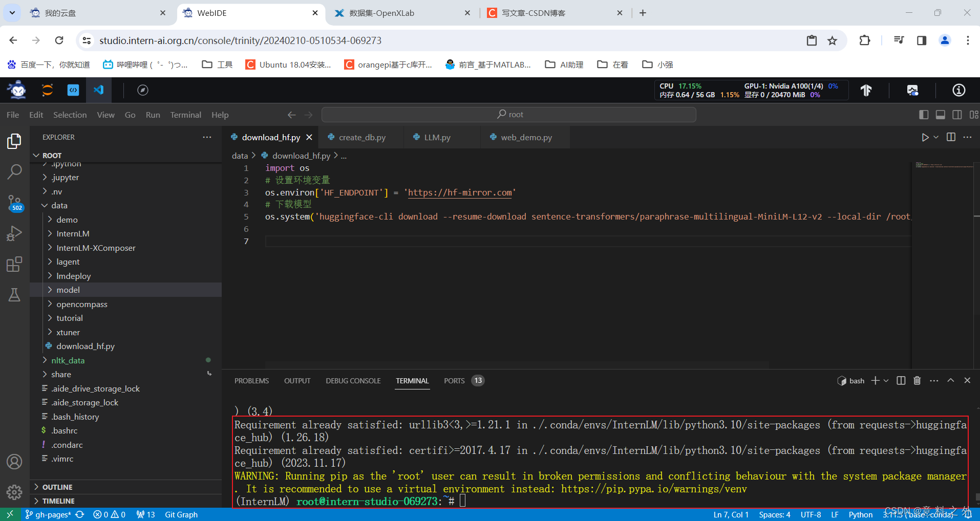Open download_hf.py in file tree
The image size is (980, 521).
point(85,346)
